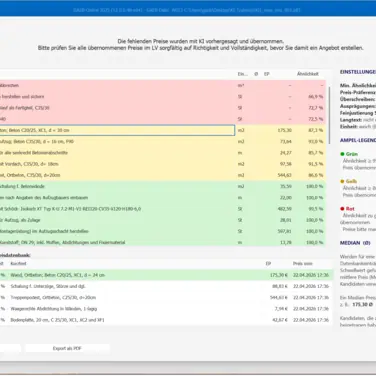Select the row 'Aufzug, als Zulage'

(x=163, y=220)
